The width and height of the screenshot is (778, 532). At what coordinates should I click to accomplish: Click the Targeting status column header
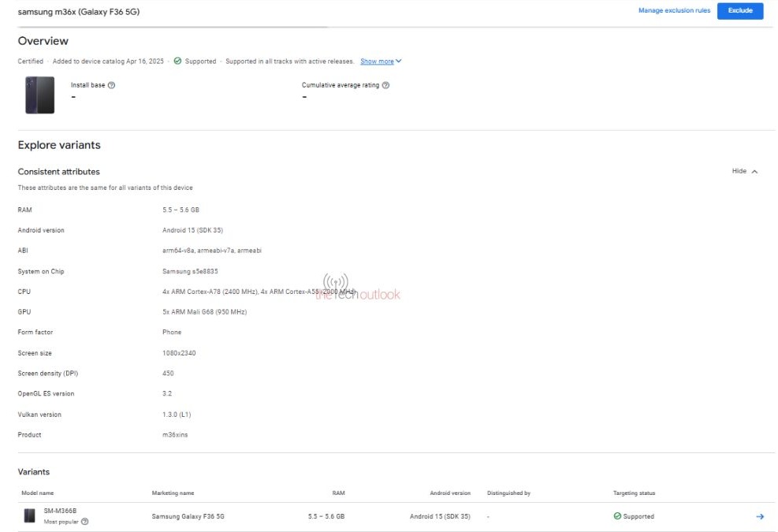(x=634, y=493)
